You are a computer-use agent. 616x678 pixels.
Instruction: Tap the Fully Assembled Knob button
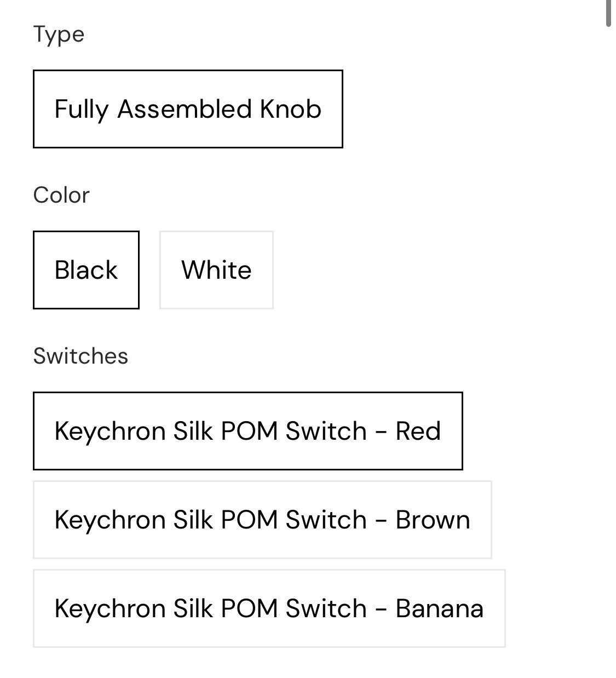coord(188,109)
